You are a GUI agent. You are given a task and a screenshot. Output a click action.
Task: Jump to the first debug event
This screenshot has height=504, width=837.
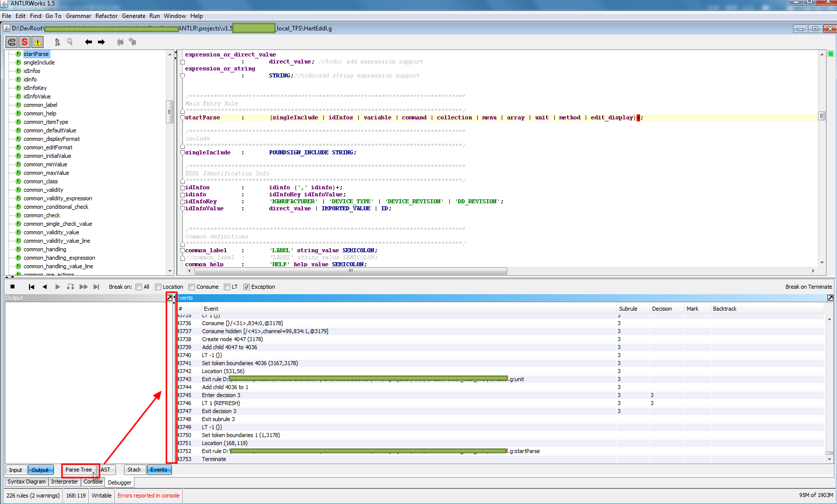pos(31,287)
